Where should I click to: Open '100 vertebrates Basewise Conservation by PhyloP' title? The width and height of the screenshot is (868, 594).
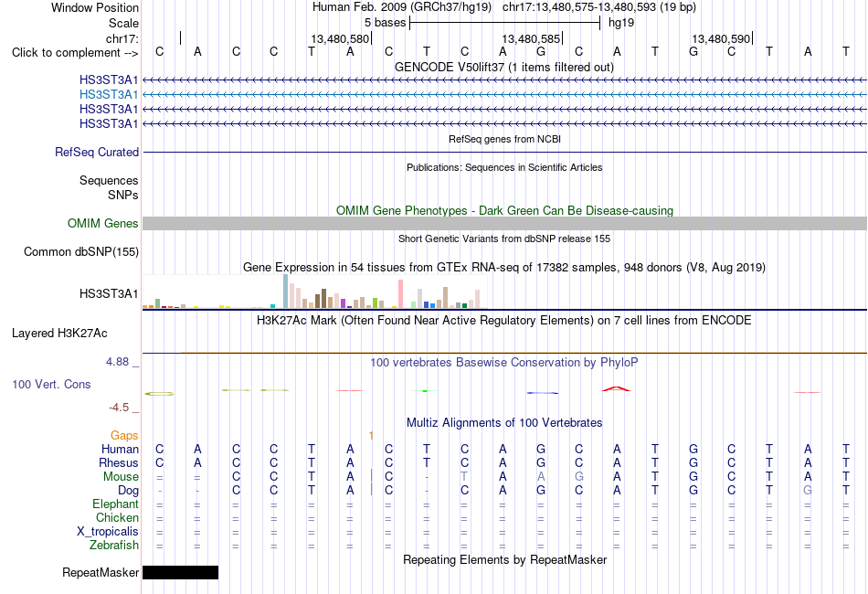(504, 363)
